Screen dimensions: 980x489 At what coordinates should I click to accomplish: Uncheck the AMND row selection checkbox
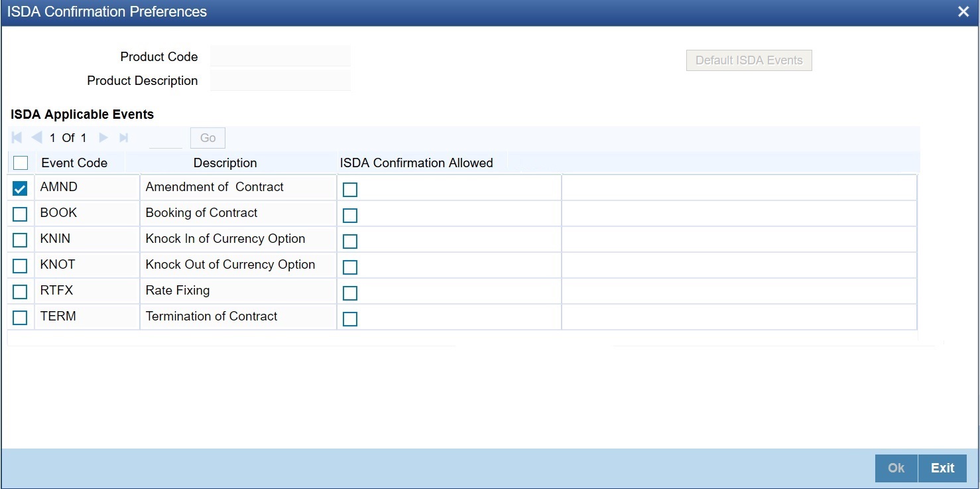pos(20,188)
